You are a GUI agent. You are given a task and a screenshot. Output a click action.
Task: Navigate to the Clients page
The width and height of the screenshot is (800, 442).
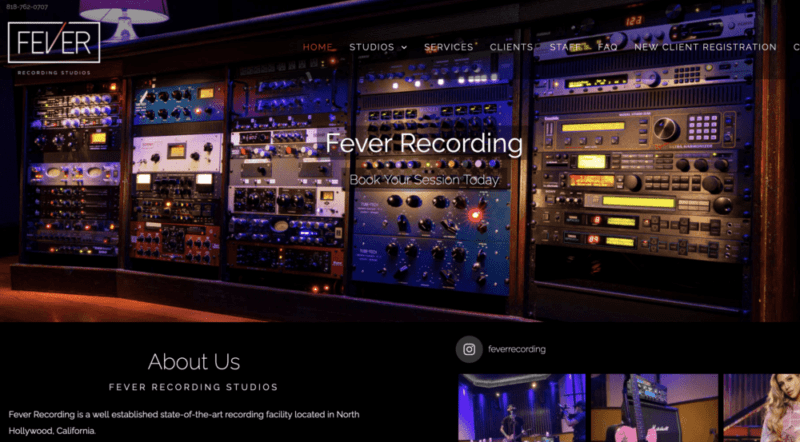pyautogui.click(x=511, y=47)
